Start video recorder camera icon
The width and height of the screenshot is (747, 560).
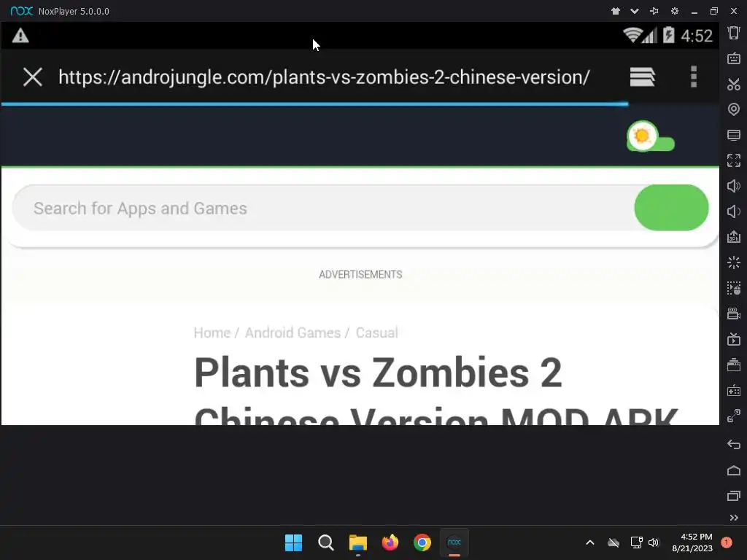pos(734,314)
